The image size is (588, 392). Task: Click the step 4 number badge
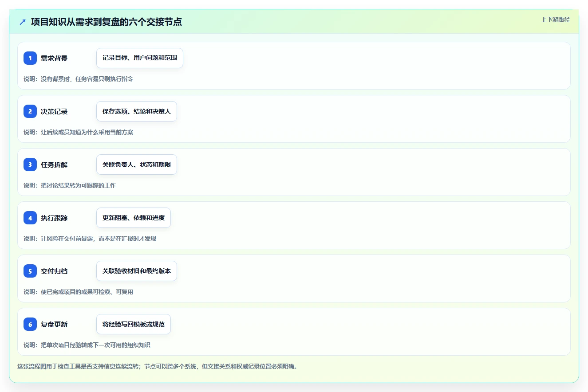[30, 218]
